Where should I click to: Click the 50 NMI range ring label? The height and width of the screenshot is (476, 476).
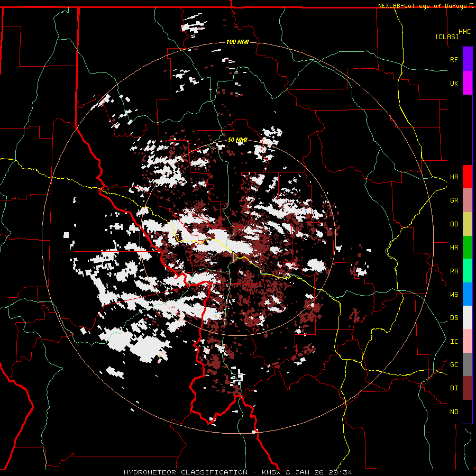tap(237, 140)
